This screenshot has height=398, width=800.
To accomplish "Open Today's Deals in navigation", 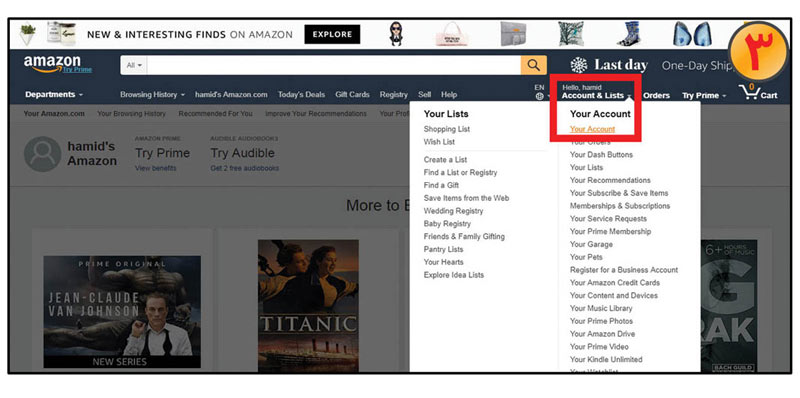I will coord(301,94).
